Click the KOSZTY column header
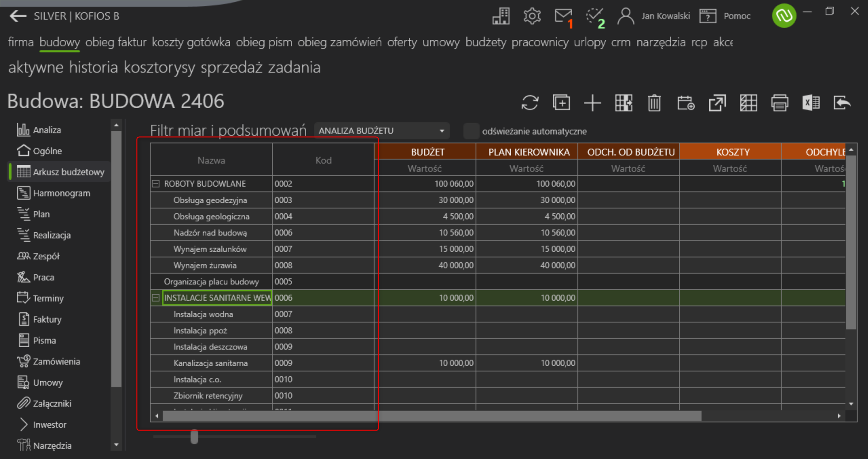 tap(730, 152)
